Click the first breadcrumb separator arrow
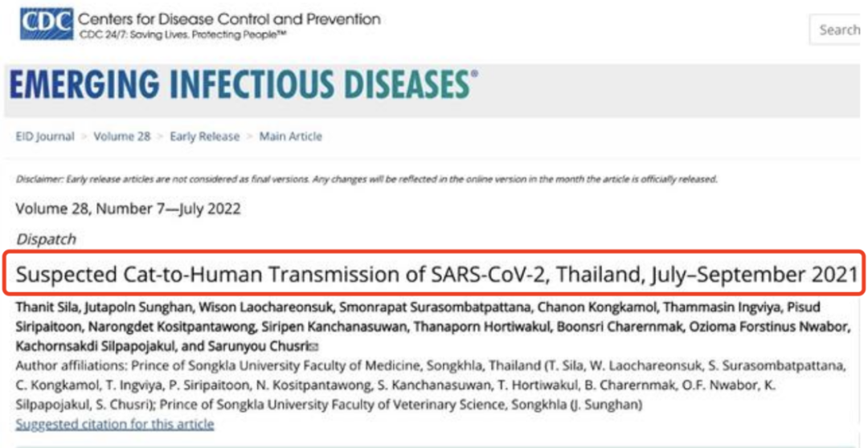Screen dimensions: 868x448 coord(84,137)
